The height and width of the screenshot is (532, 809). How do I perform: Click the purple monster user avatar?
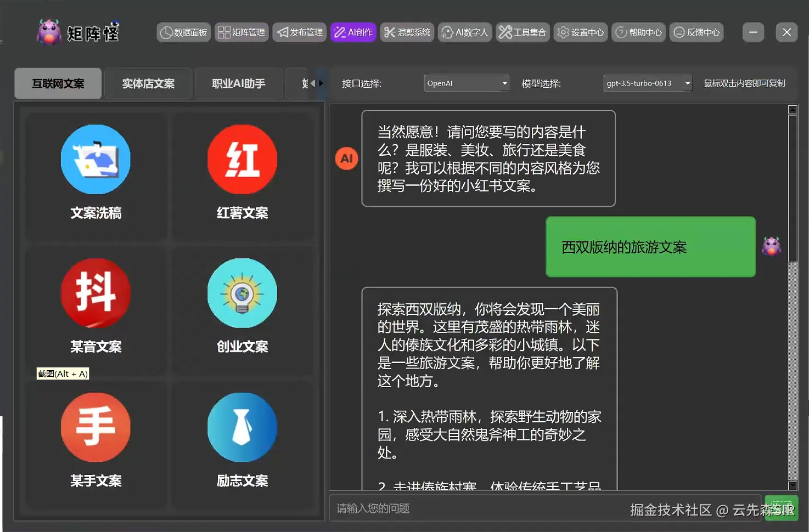pos(771,246)
